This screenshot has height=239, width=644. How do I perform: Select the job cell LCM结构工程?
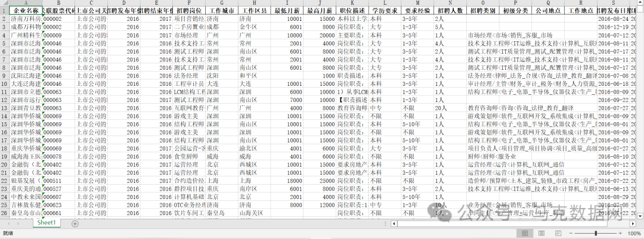click(188, 92)
